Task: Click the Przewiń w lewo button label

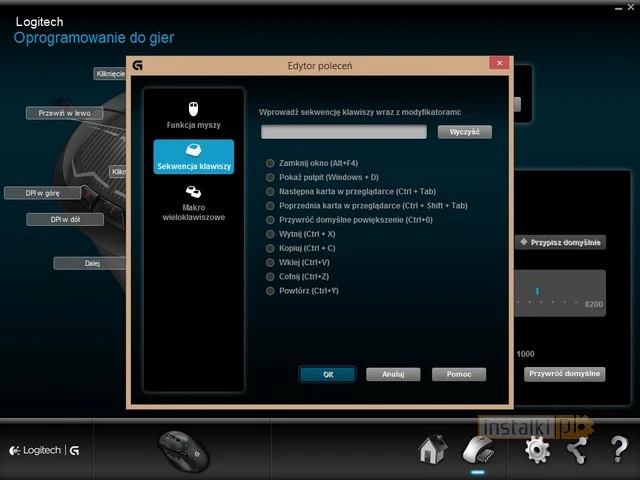Action: (x=64, y=113)
